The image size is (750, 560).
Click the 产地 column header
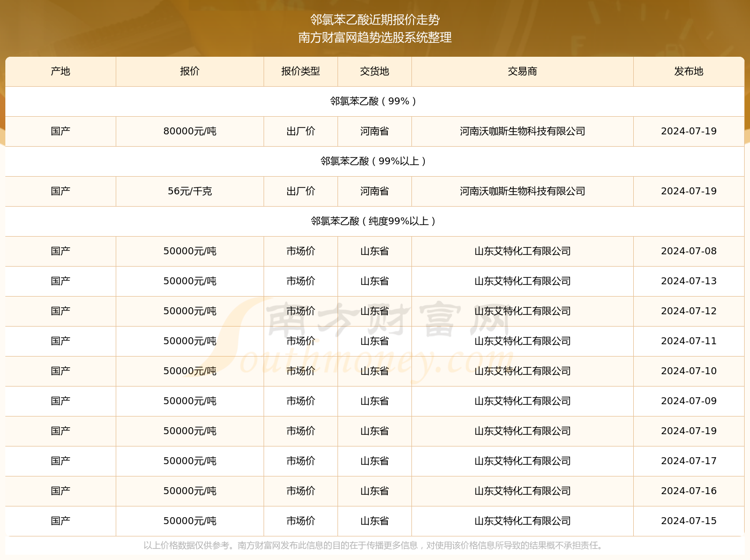(x=61, y=71)
